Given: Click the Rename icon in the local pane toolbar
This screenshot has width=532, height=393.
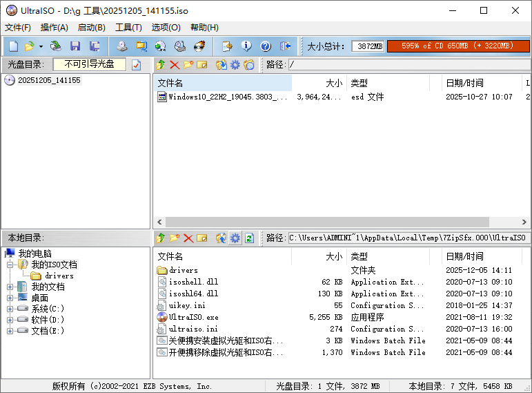Looking at the screenshot, I should coord(202,238).
